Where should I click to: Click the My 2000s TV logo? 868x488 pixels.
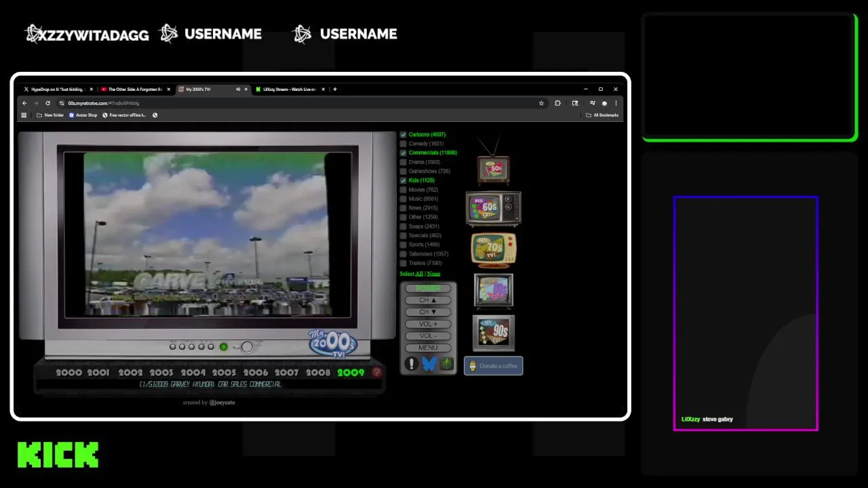point(332,342)
